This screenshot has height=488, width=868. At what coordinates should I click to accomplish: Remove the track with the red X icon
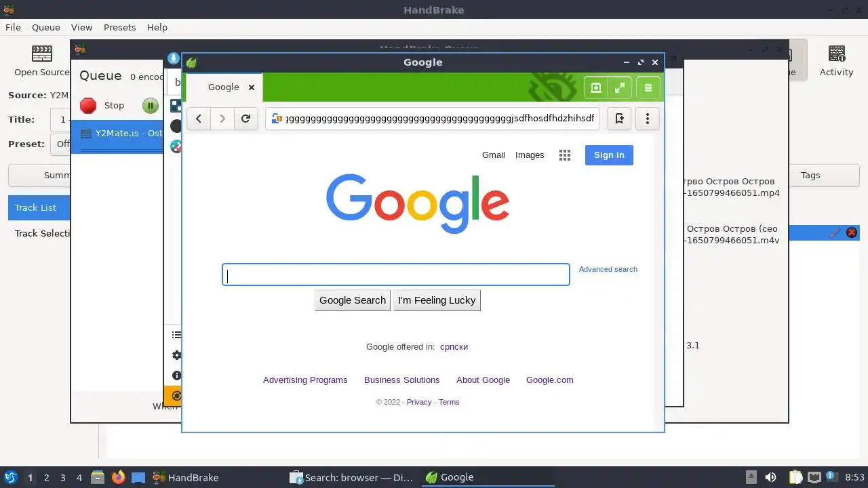pyautogui.click(x=852, y=232)
